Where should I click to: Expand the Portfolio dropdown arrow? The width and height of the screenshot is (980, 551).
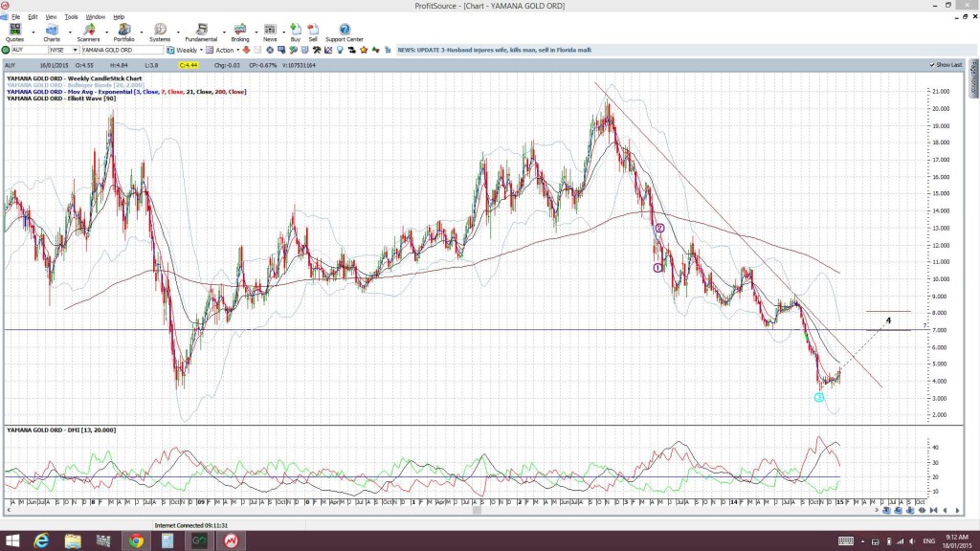[x=142, y=32]
